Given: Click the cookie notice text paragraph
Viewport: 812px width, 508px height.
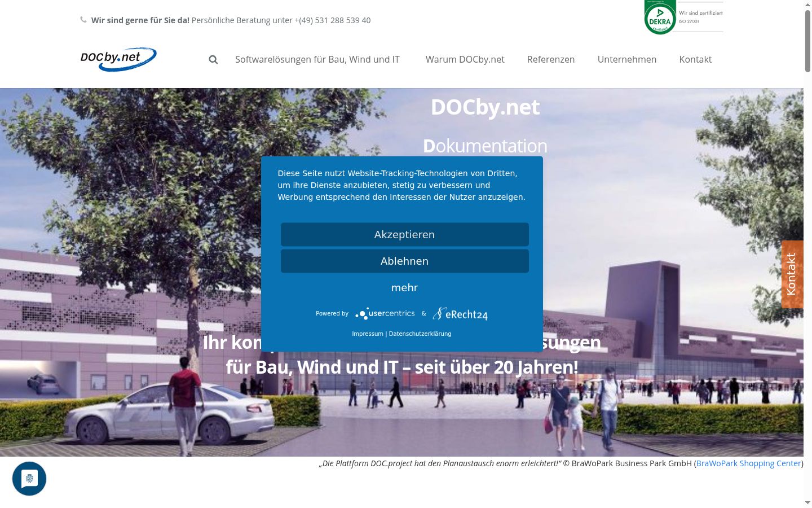Looking at the screenshot, I should 401,185.
